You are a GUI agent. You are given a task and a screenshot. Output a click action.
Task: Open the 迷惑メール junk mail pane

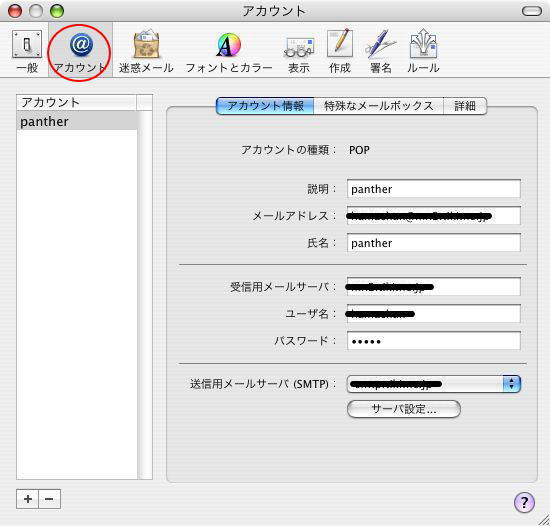click(x=146, y=51)
